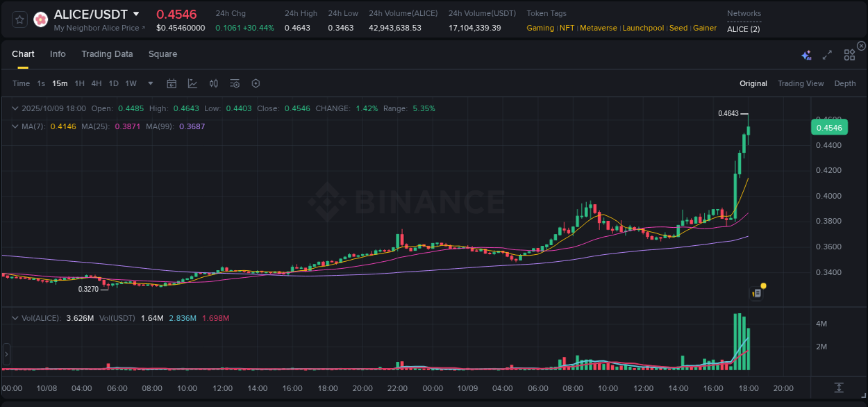Collapse the Vol(ALICE) volume pane
The image size is (868, 407).
15,316
